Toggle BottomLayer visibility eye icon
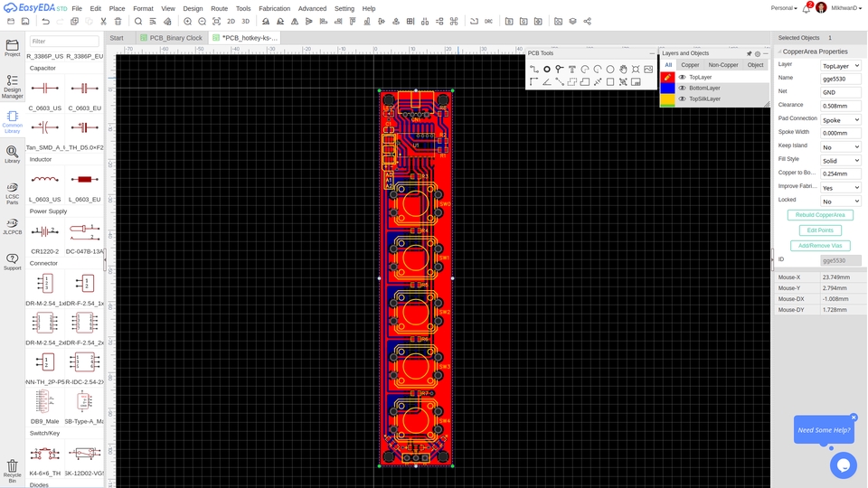The image size is (868, 488). coord(683,89)
